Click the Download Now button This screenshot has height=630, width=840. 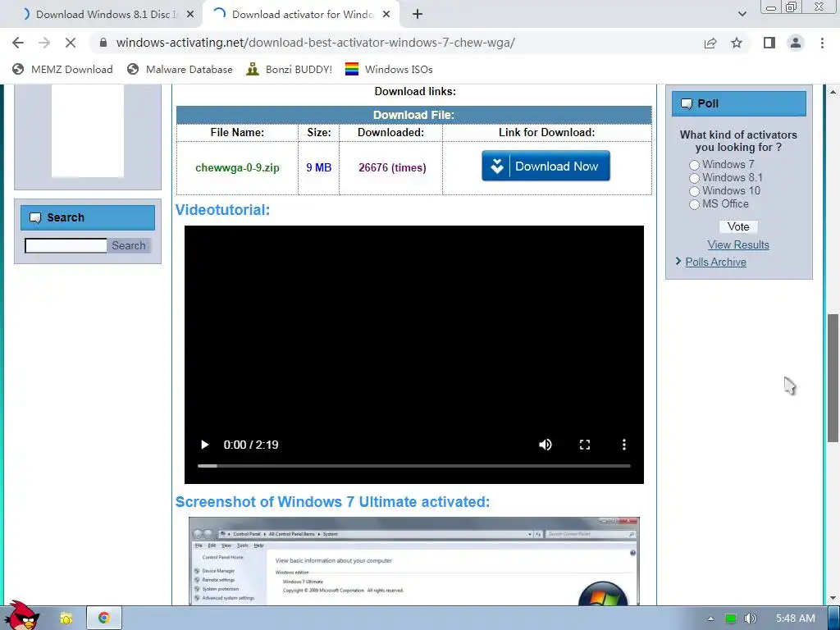tap(546, 166)
